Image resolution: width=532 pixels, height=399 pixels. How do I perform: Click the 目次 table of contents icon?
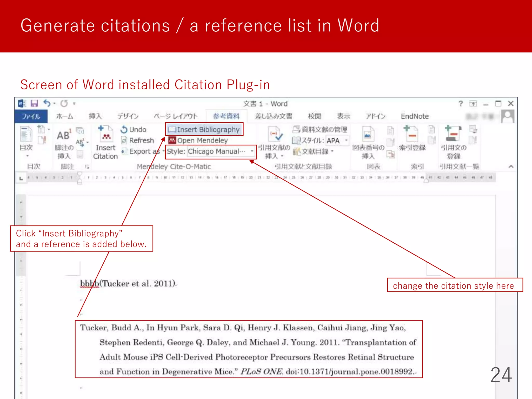click(x=26, y=134)
